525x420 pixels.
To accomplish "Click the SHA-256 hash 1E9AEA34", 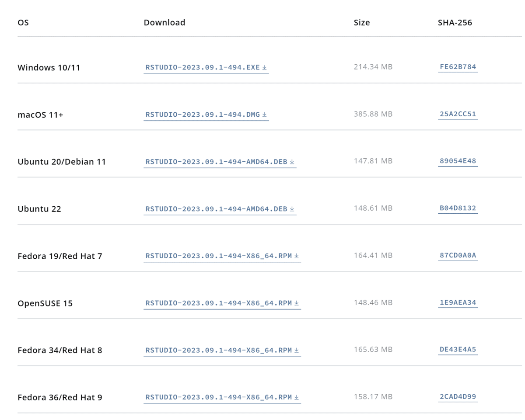I will (x=458, y=302).
